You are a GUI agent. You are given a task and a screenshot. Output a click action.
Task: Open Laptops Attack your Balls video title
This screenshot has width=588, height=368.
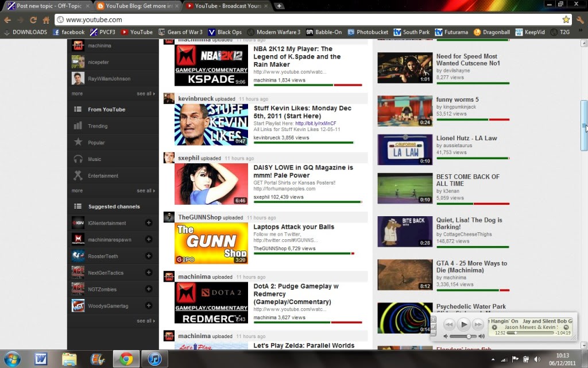point(293,227)
